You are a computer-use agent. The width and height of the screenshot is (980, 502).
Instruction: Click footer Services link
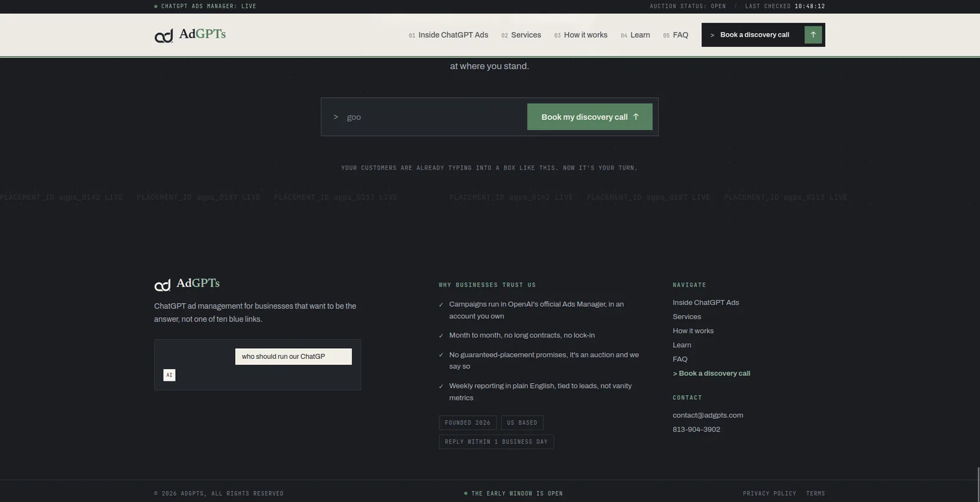point(687,317)
